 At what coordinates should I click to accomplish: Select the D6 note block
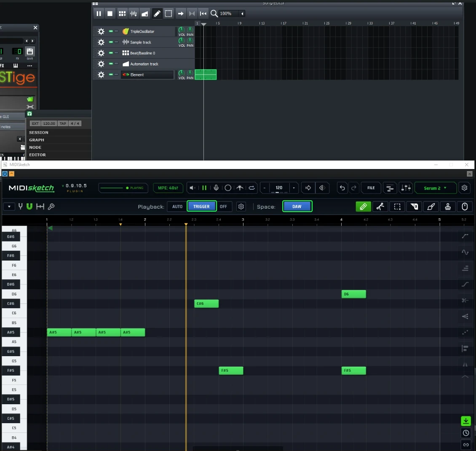354,294
